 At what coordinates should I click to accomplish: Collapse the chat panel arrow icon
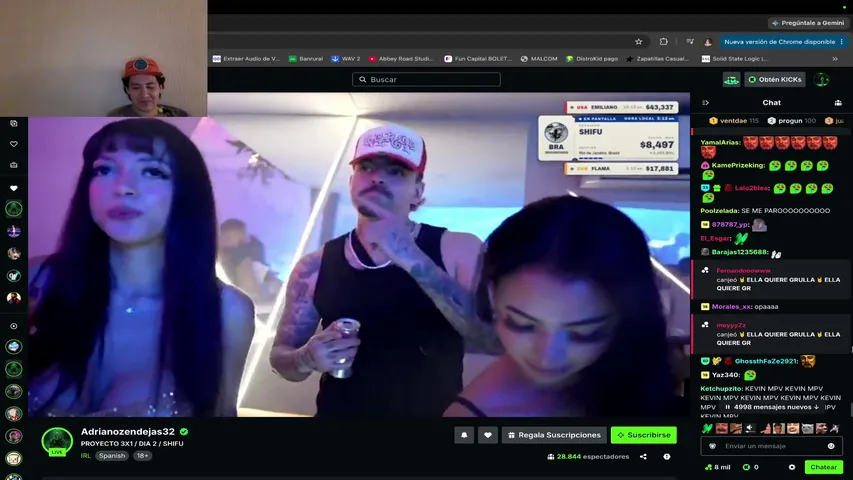(706, 103)
